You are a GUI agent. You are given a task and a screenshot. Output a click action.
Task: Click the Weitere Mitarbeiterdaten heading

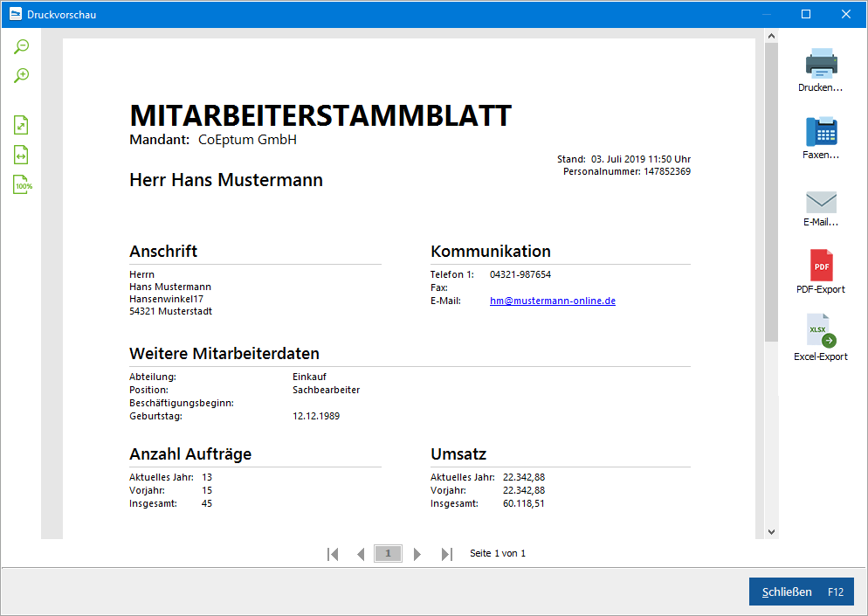tap(224, 353)
